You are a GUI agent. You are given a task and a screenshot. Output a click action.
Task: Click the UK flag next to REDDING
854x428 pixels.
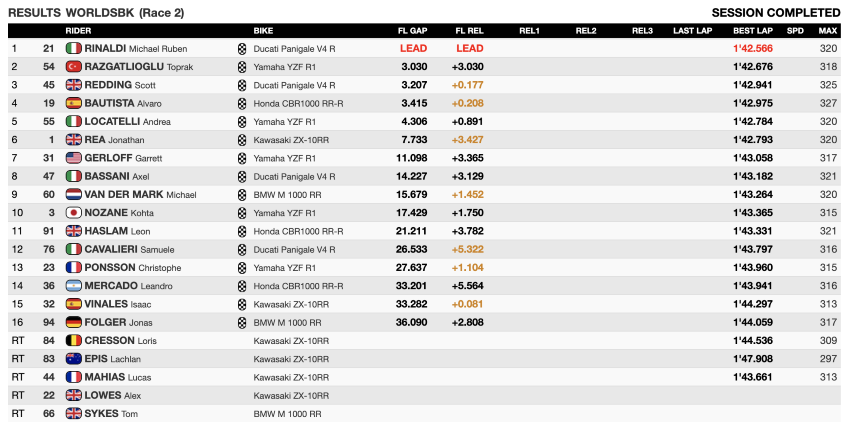click(74, 85)
